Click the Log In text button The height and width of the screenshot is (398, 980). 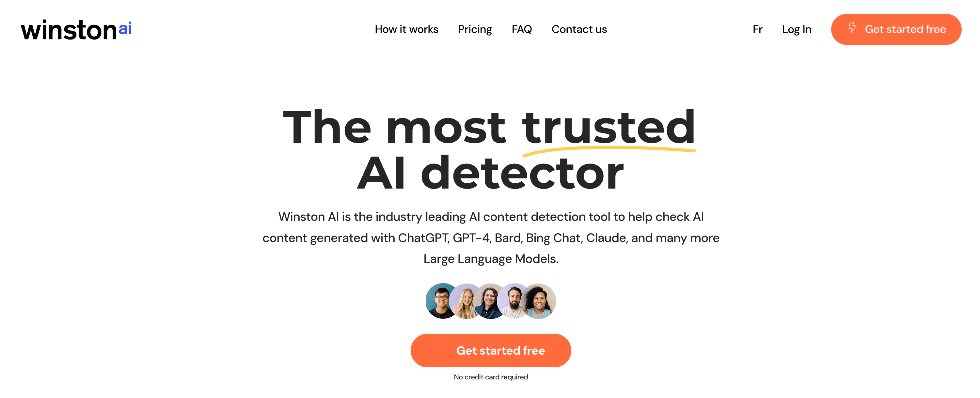coord(796,29)
